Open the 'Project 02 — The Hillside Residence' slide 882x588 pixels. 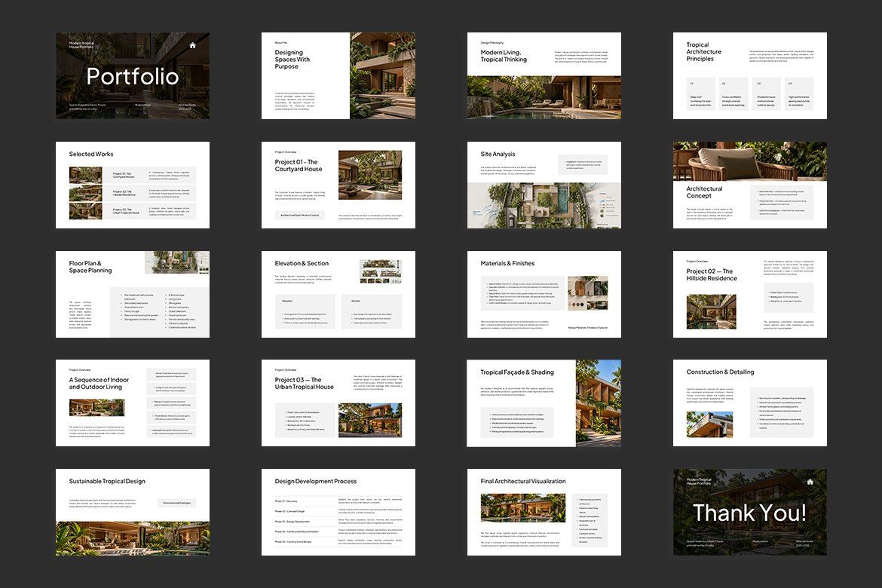(750, 294)
